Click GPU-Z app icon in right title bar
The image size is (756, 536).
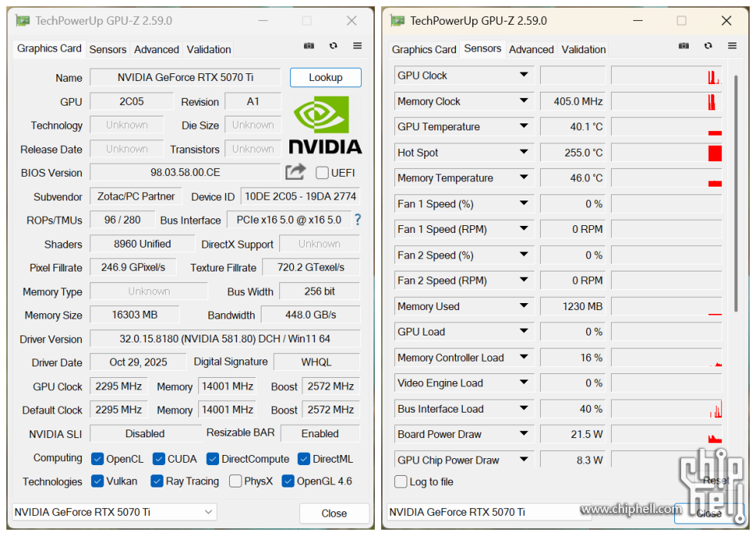click(x=397, y=21)
